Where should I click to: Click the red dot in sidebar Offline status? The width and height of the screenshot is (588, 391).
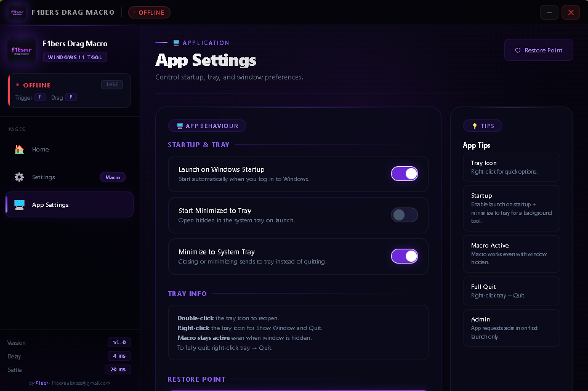coord(17,85)
